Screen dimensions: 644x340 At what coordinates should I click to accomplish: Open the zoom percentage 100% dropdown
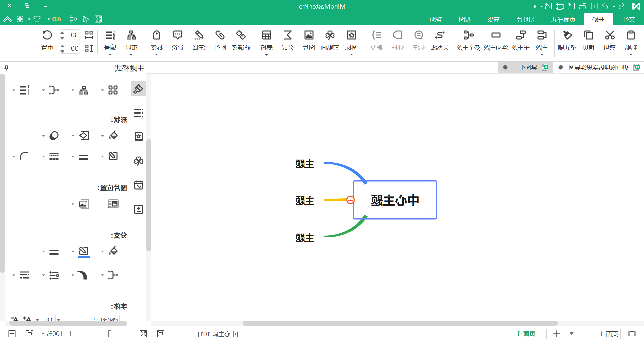(x=43, y=334)
